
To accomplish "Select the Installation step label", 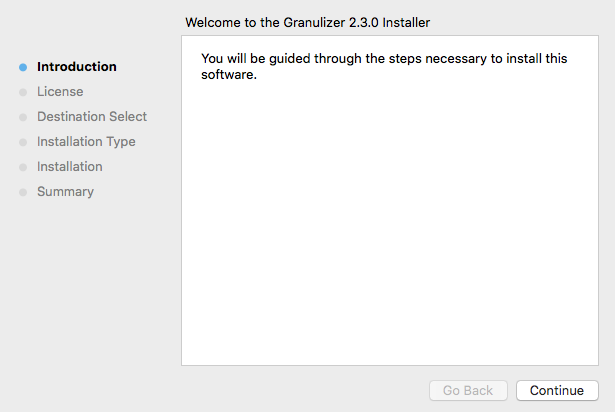I will [70, 167].
